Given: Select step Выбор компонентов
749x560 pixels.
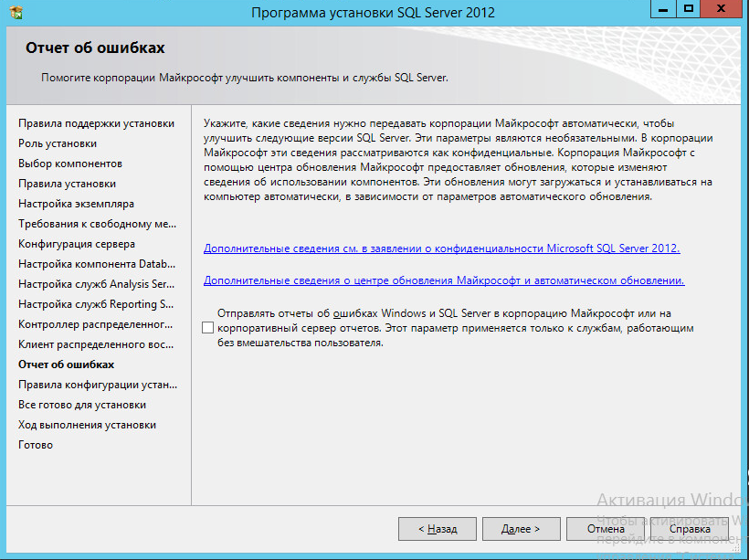Looking at the screenshot, I should tap(70, 164).
